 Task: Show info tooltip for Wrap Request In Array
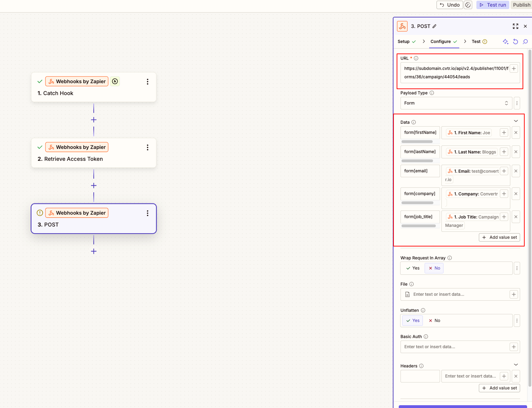click(x=450, y=258)
